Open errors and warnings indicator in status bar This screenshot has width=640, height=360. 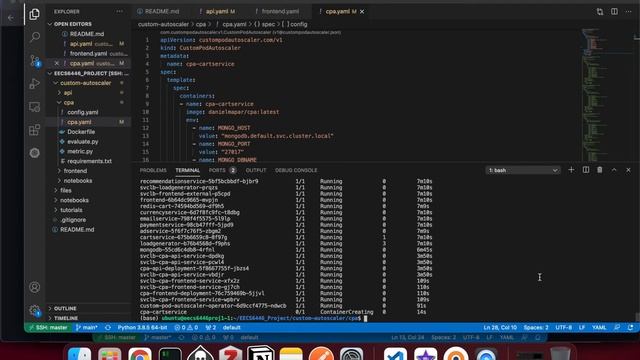[186, 327]
